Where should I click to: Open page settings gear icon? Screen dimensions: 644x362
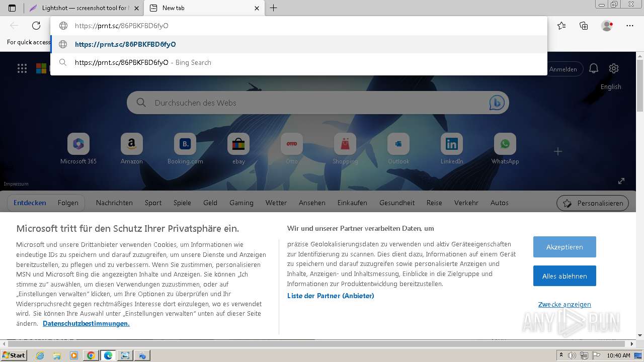tap(614, 68)
